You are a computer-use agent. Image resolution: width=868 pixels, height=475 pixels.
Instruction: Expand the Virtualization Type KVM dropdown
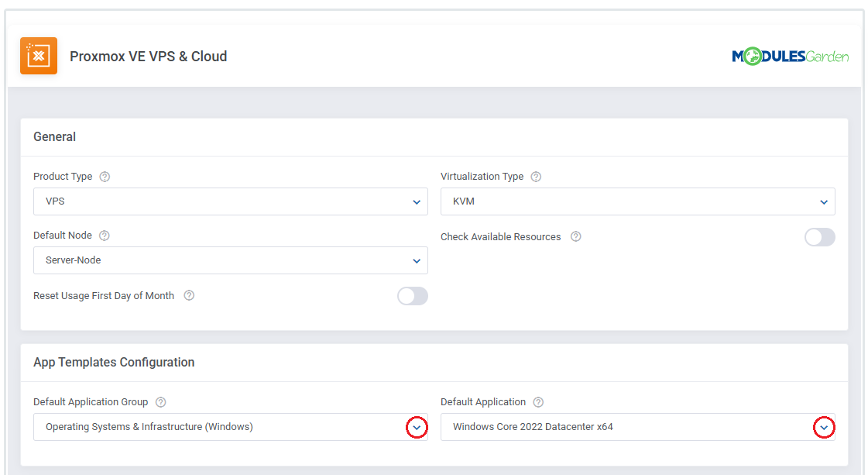637,201
